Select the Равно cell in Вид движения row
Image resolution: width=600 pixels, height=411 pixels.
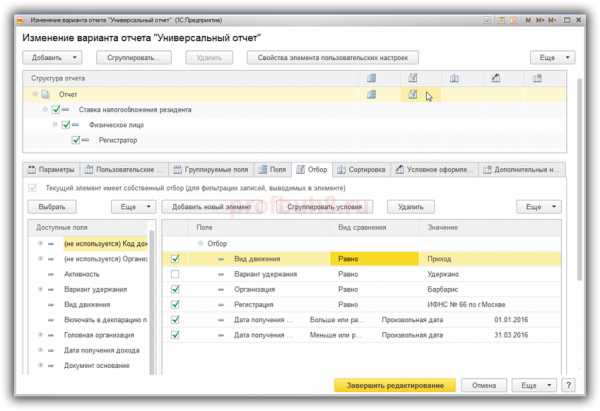point(374,259)
